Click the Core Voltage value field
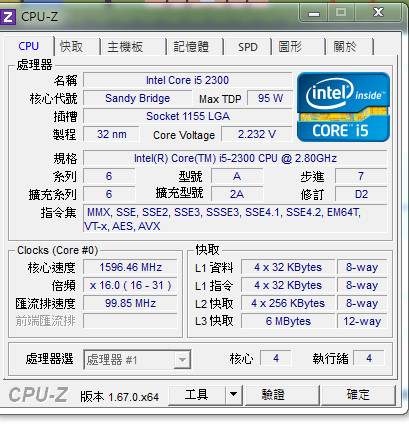The image size is (409, 430). [257, 134]
